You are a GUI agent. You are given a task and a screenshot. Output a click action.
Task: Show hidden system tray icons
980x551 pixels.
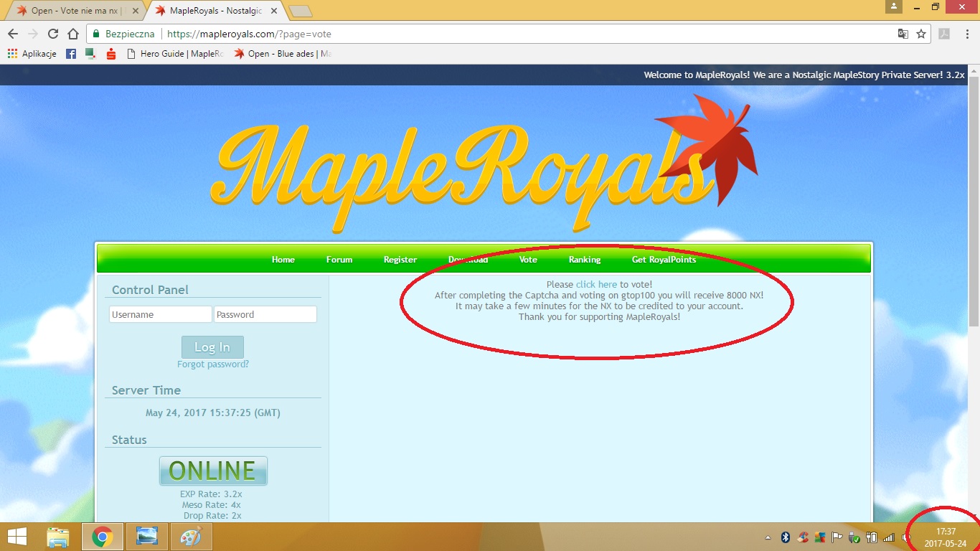(x=768, y=537)
